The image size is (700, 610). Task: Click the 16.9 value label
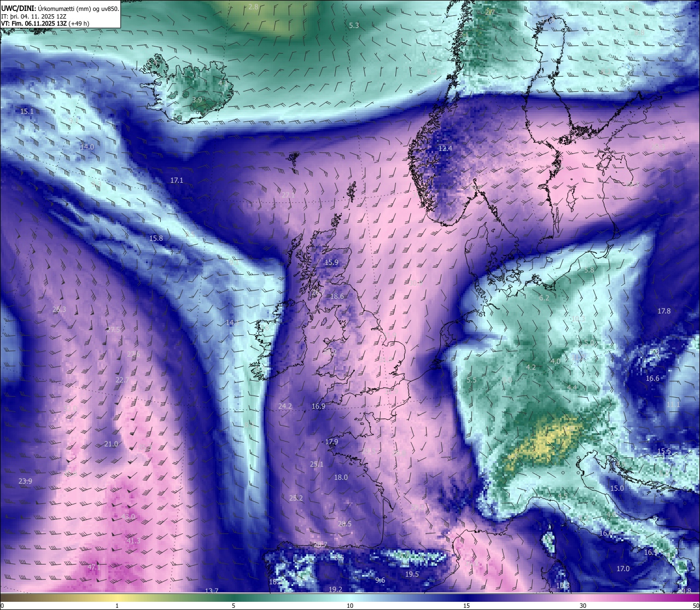coord(318,406)
